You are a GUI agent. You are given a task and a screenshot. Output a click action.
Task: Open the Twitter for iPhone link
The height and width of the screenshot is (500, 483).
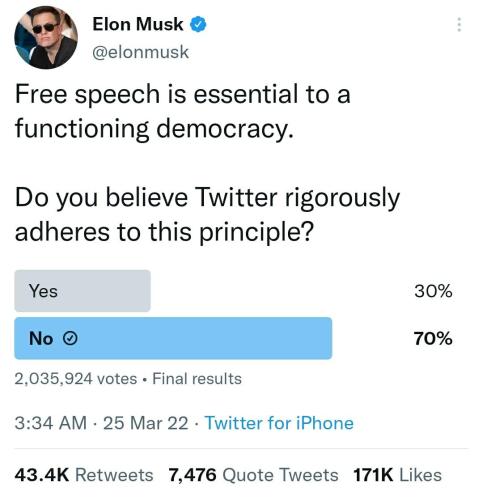click(x=279, y=423)
